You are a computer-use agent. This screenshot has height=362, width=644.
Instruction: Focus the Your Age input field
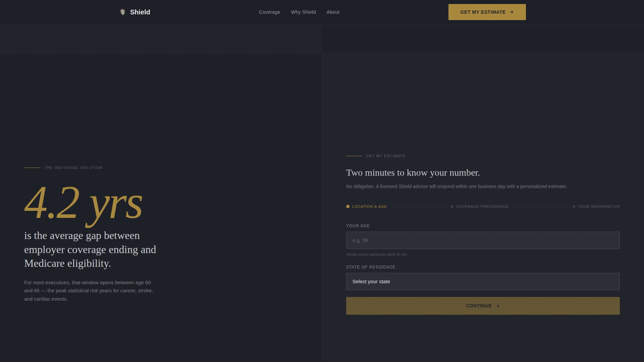(x=483, y=240)
